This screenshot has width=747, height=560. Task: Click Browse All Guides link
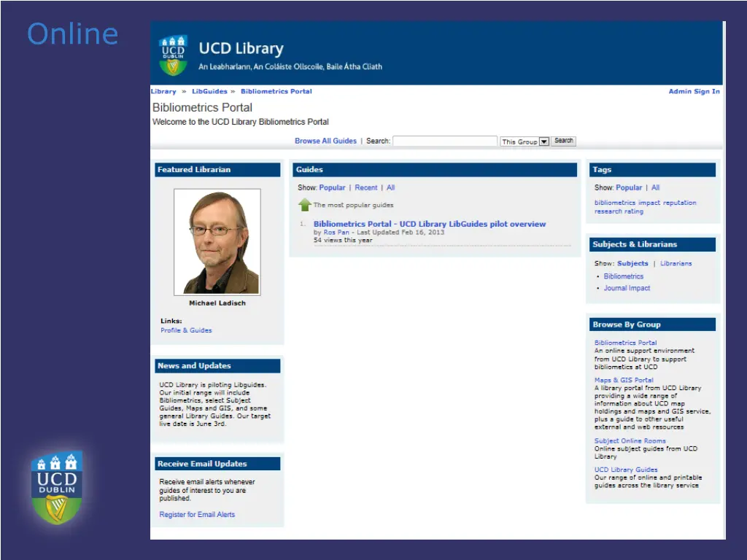(x=325, y=141)
